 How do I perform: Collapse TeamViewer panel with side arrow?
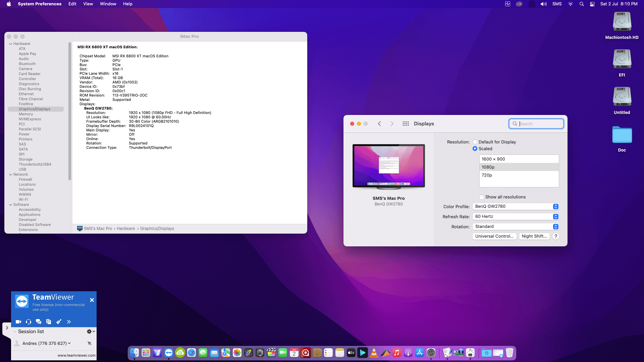click(7, 328)
